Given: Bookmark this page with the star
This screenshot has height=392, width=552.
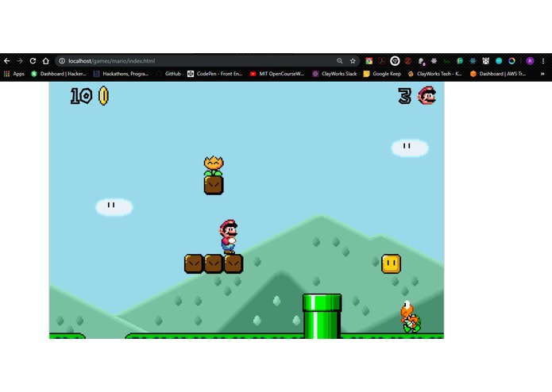Looking at the screenshot, I should pyautogui.click(x=353, y=61).
